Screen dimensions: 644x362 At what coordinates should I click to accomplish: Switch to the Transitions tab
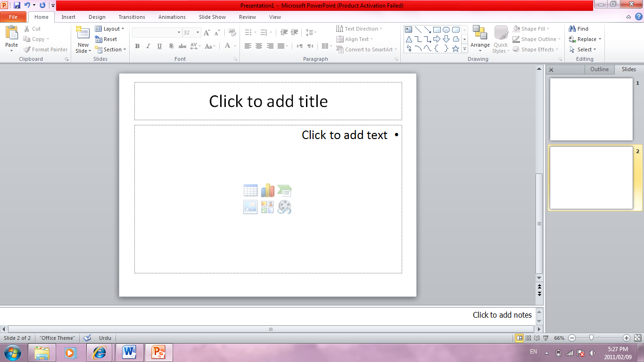point(132,17)
